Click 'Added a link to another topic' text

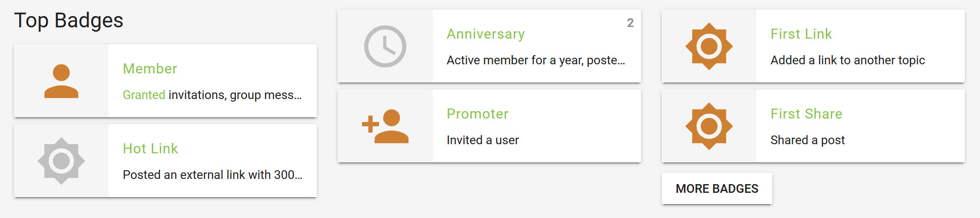847,60
